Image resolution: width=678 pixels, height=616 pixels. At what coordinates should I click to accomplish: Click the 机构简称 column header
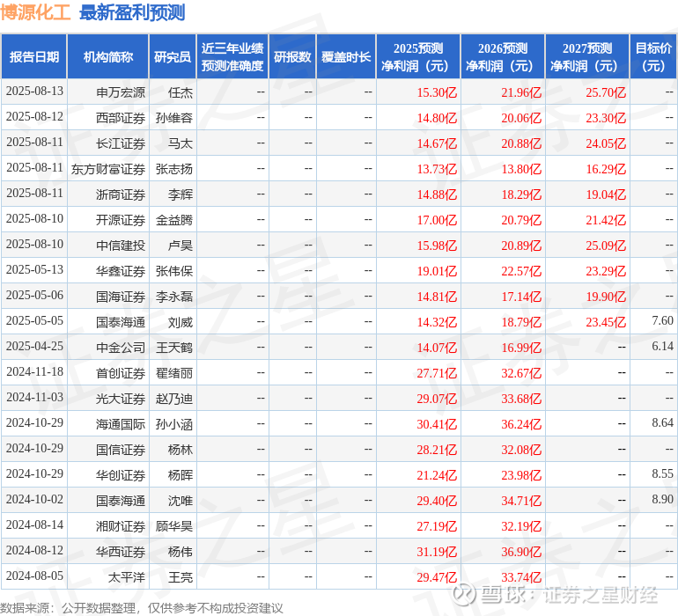click(x=108, y=56)
